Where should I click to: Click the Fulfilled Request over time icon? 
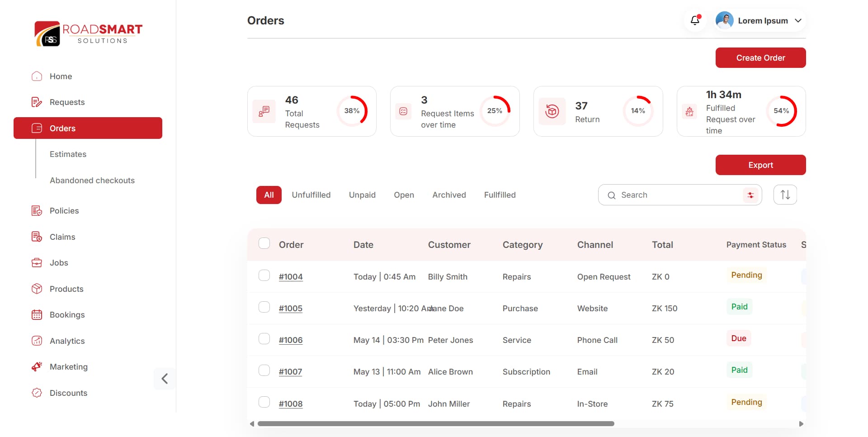[689, 111]
